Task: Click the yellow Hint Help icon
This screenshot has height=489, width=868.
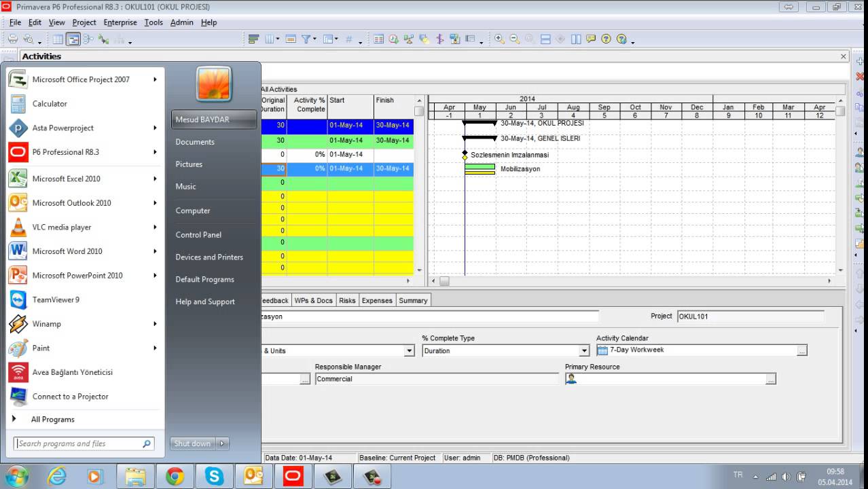Action: point(591,39)
